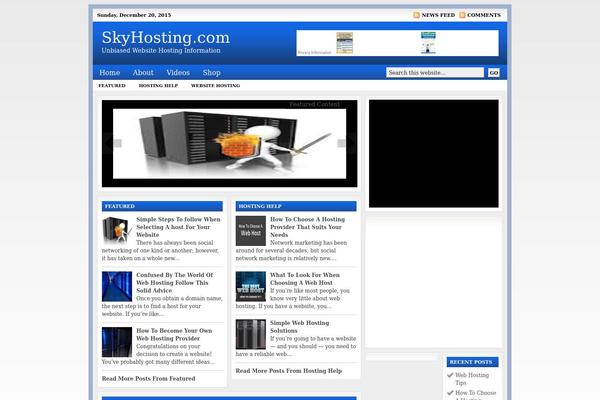
Task: Click Read More Posts From Featured
Action: click(148, 378)
